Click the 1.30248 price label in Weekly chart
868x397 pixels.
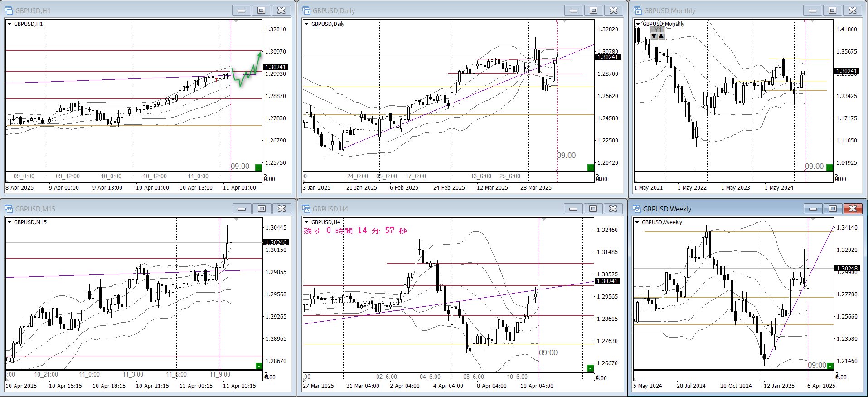847,269
